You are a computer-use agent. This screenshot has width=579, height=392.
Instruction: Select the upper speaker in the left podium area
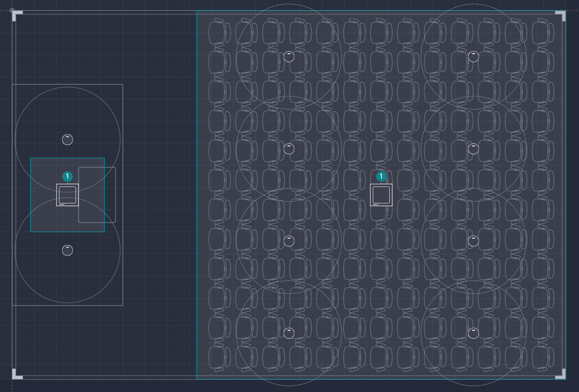(67, 140)
